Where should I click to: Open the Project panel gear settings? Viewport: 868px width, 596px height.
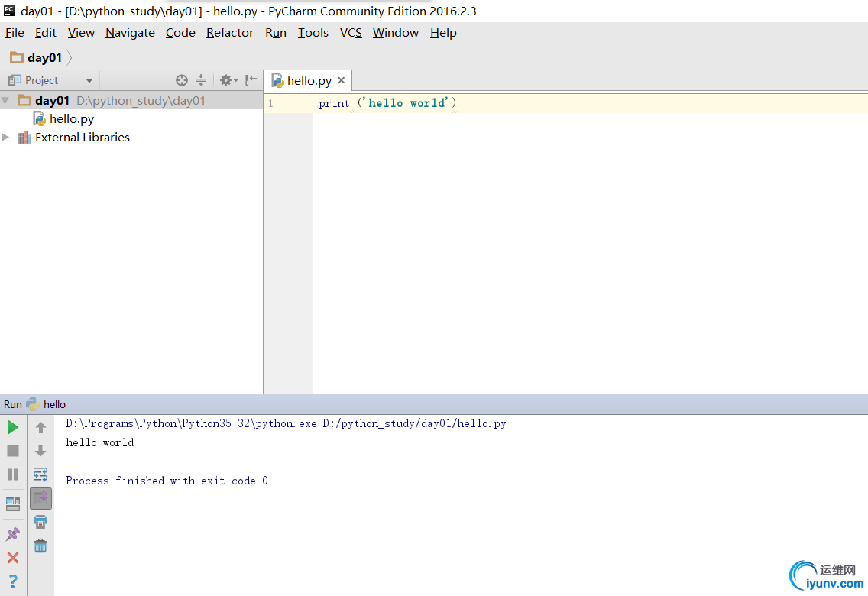pos(228,80)
